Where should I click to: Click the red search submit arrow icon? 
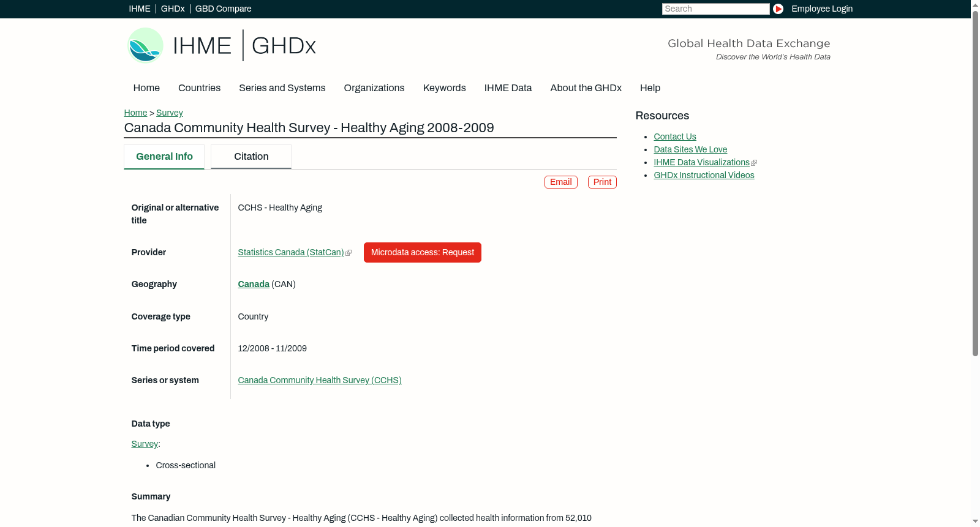click(x=778, y=9)
